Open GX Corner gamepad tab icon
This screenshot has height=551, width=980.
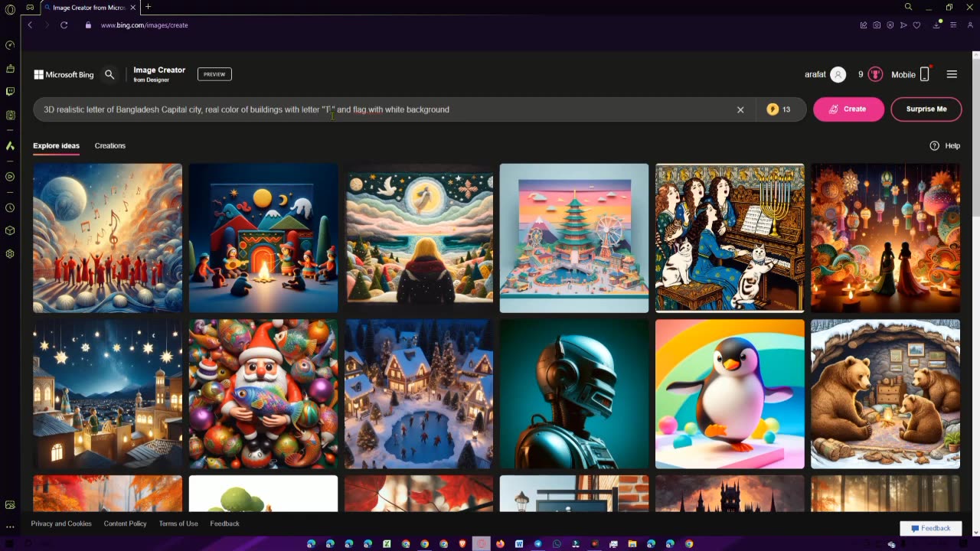click(30, 7)
